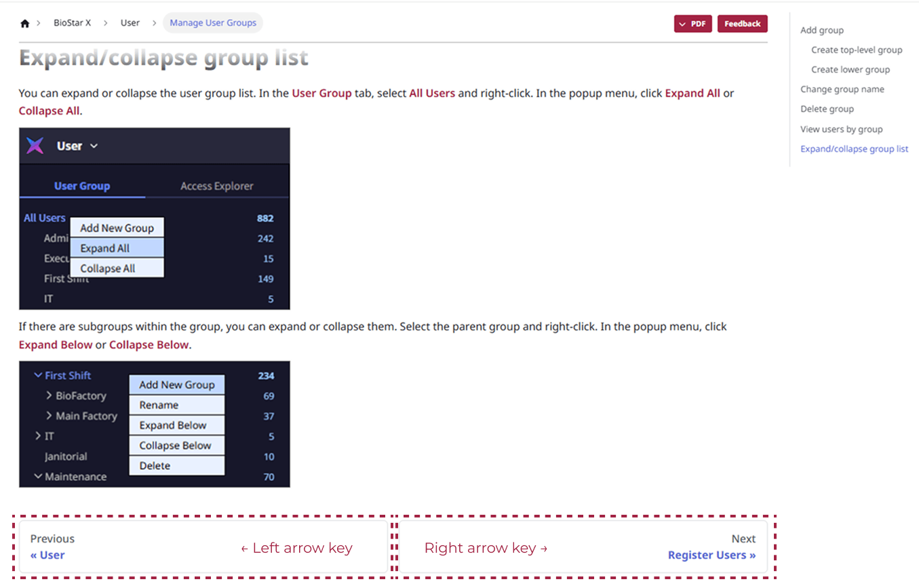Choose Add New Group in First Shift menu
Viewport: 919px width, 588px height.
177,385
